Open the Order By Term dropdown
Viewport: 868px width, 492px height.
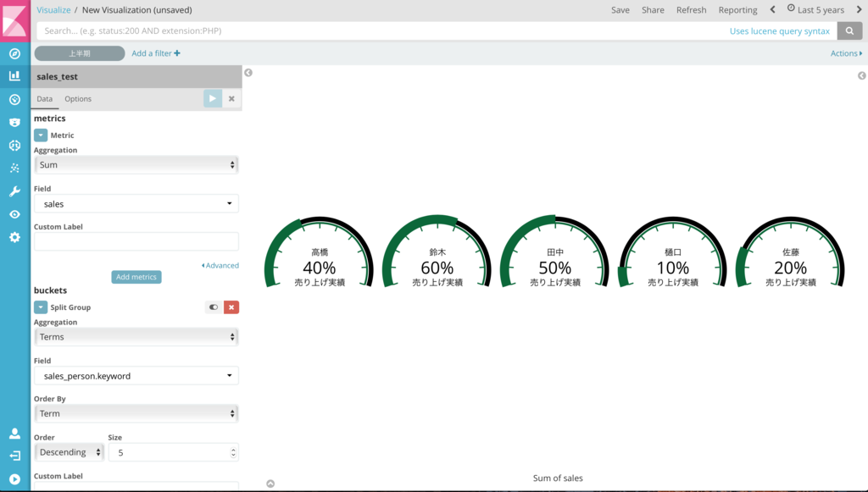pyautogui.click(x=136, y=413)
